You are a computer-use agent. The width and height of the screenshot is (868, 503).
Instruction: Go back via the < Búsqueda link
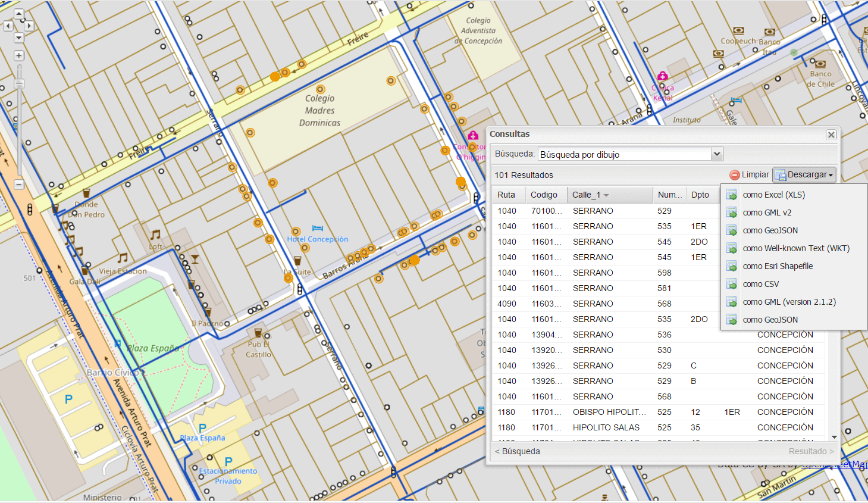[x=518, y=451]
